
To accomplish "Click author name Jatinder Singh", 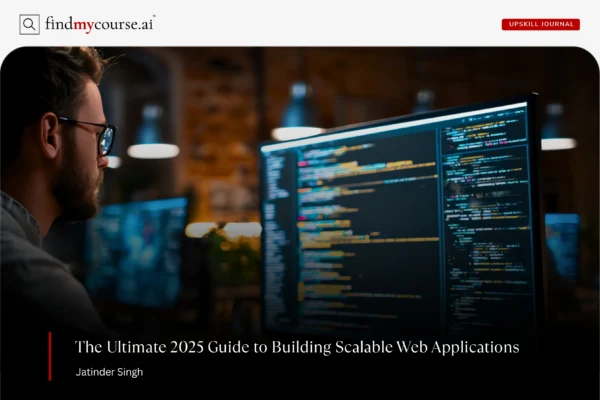I will (111, 370).
